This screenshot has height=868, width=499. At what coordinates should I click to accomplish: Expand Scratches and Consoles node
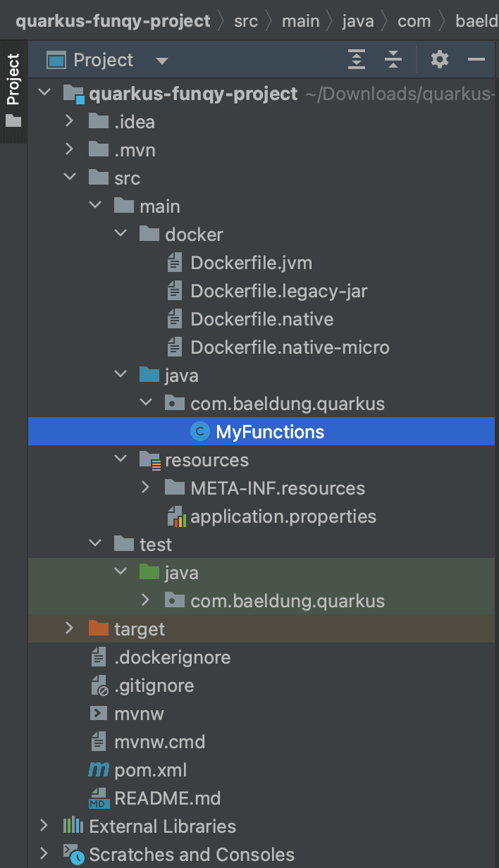click(x=44, y=855)
